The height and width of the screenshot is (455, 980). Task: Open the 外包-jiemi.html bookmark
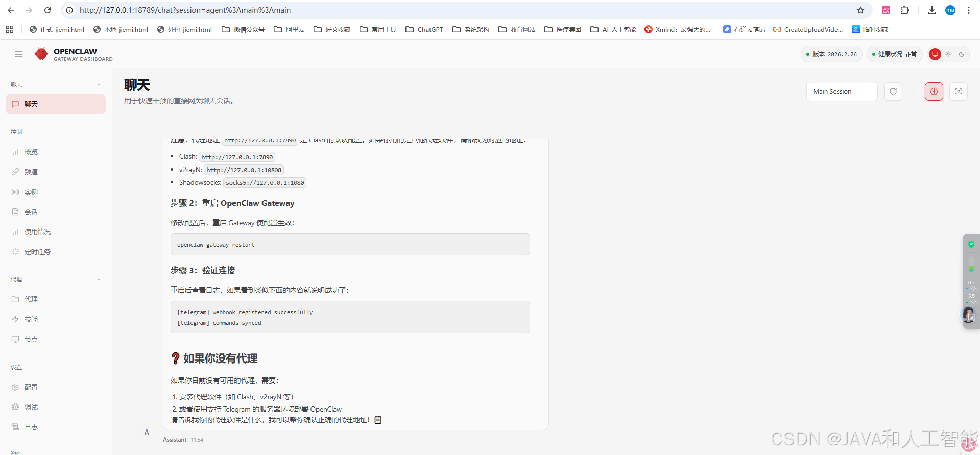(x=184, y=29)
